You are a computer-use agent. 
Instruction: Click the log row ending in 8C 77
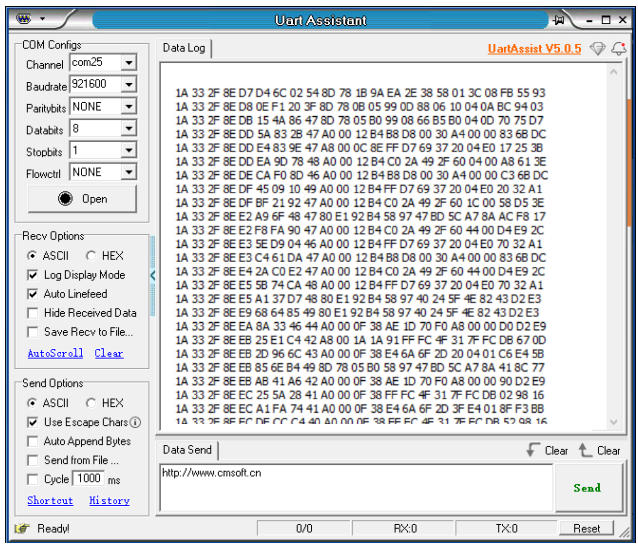click(360, 368)
